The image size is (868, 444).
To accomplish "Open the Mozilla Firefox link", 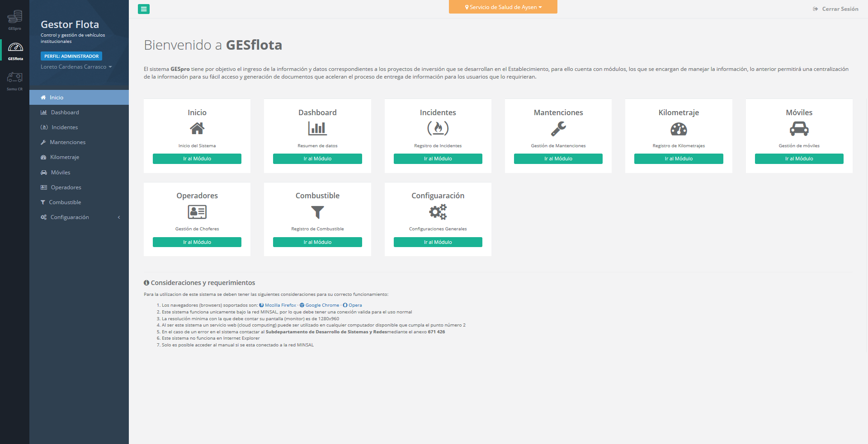I will click(280, 305).
